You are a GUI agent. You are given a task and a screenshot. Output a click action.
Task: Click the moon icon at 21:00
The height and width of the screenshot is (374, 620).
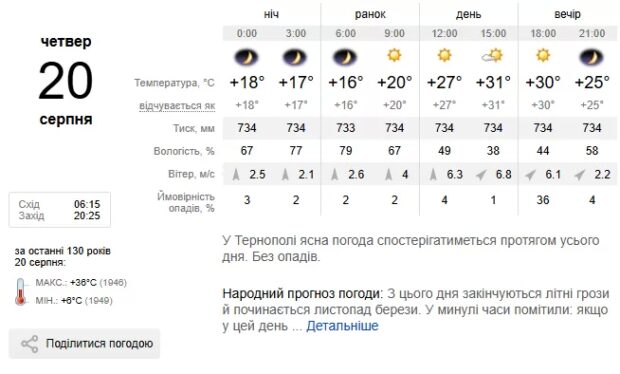point(592,58)
